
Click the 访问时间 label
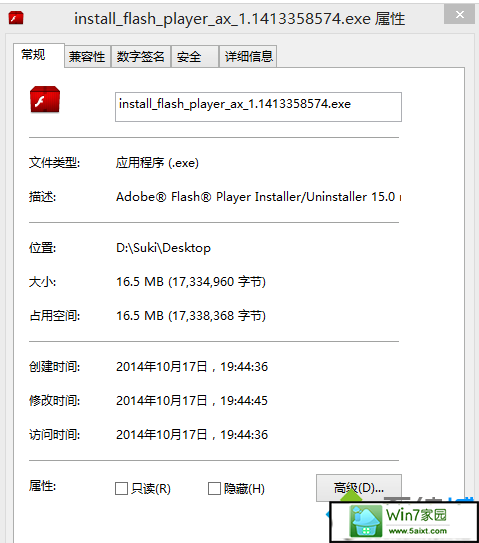(x=54, y=434)
